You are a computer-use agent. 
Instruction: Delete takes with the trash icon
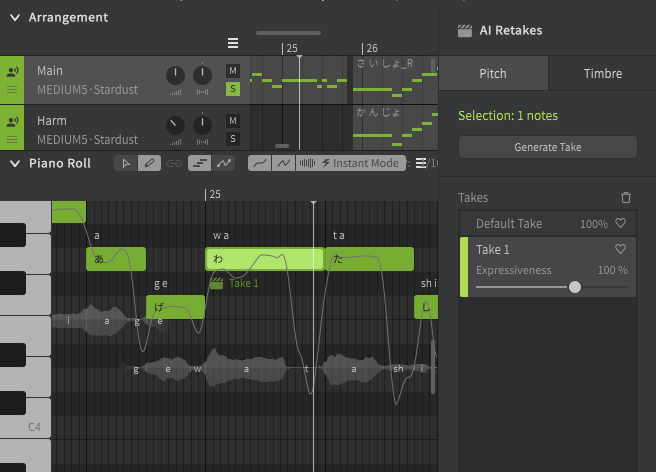(x=626, y=198)
